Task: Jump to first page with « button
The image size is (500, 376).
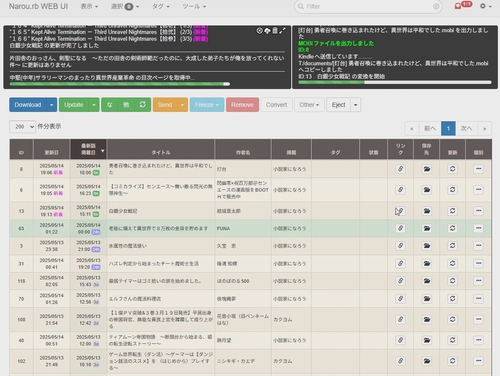Action: [x=412, y=128]
